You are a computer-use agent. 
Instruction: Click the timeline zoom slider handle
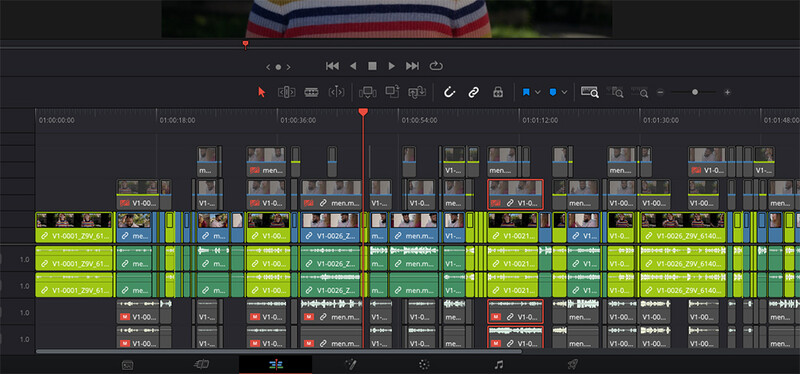click(695, 92)
